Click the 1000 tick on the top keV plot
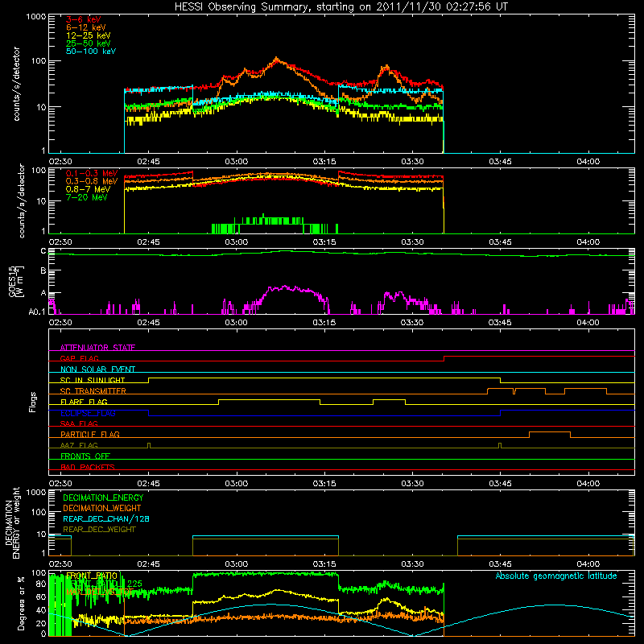The image size is (644, 644). click(x=36, y=17)
